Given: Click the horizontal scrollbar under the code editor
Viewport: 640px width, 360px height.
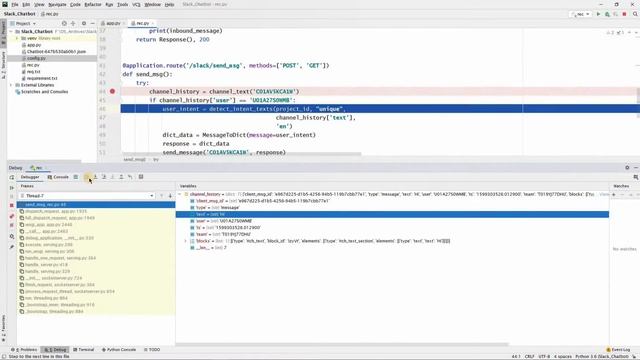Looking at the screenshot, I should [x=241, y=154].
